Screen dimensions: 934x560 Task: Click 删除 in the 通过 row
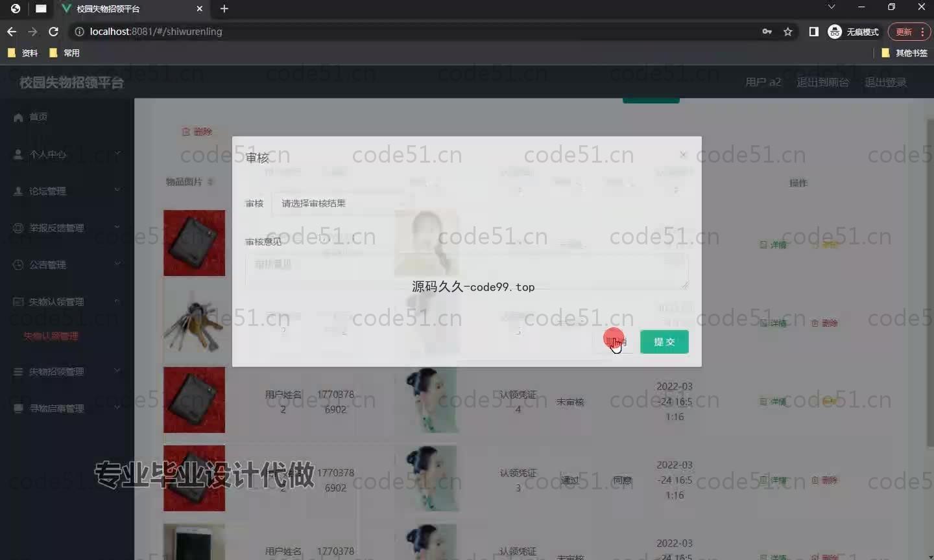(825, 480)
